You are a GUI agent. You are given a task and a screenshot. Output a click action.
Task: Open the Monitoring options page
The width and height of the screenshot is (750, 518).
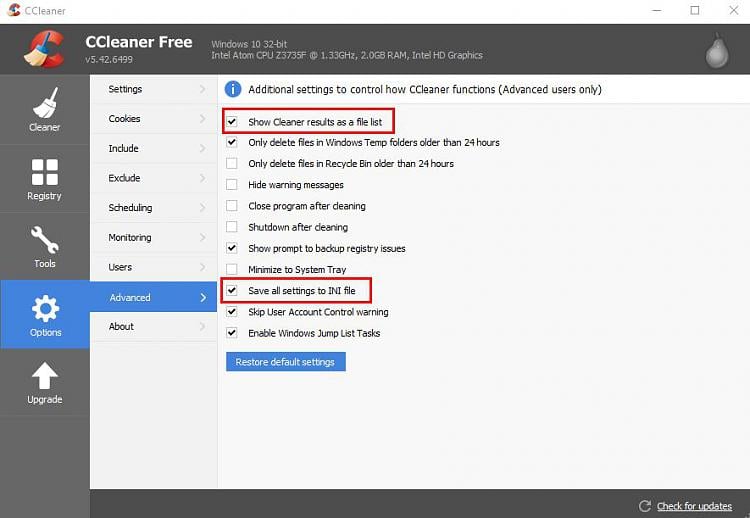click(154, 237)
